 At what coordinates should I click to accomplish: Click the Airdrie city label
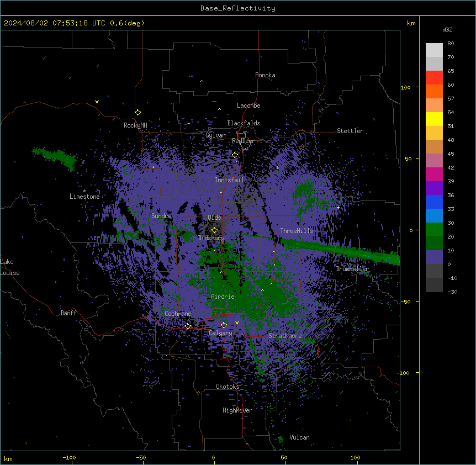223,297
